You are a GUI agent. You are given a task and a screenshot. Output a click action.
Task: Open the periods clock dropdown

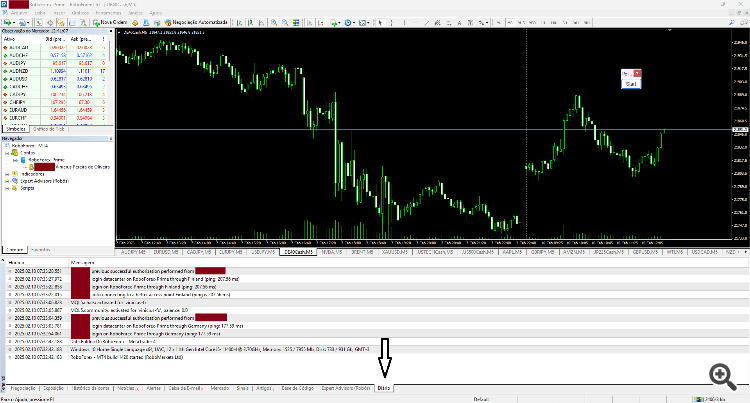point(350,22)
